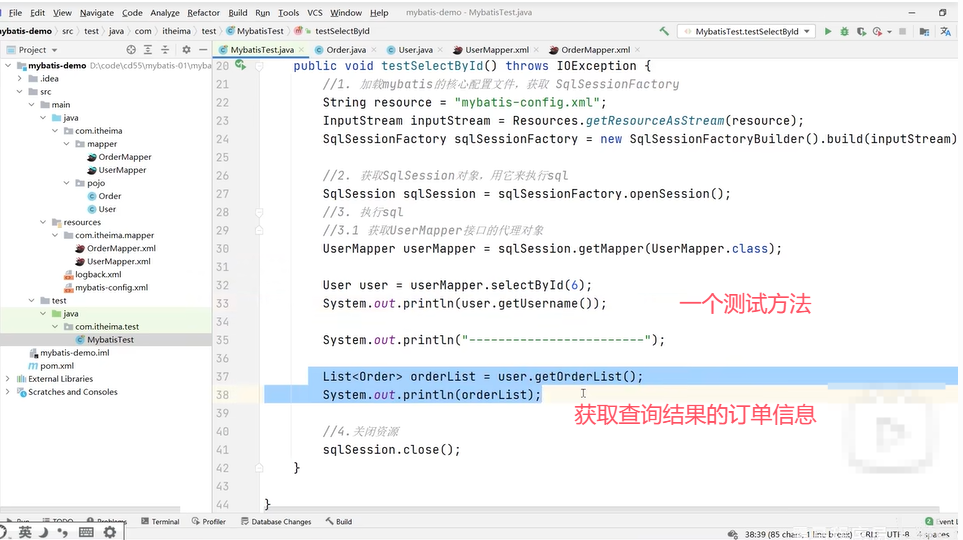Click the IME moon icon

[x=43, y=532]
